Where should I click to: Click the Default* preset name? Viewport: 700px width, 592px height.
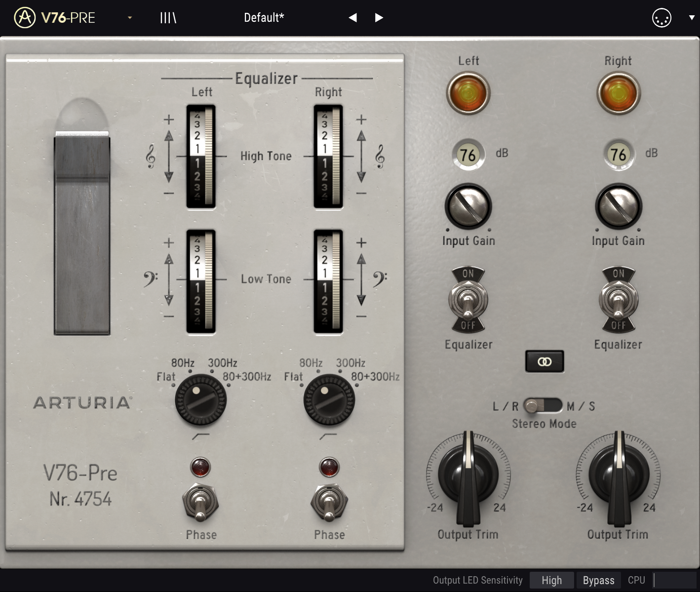264,18
